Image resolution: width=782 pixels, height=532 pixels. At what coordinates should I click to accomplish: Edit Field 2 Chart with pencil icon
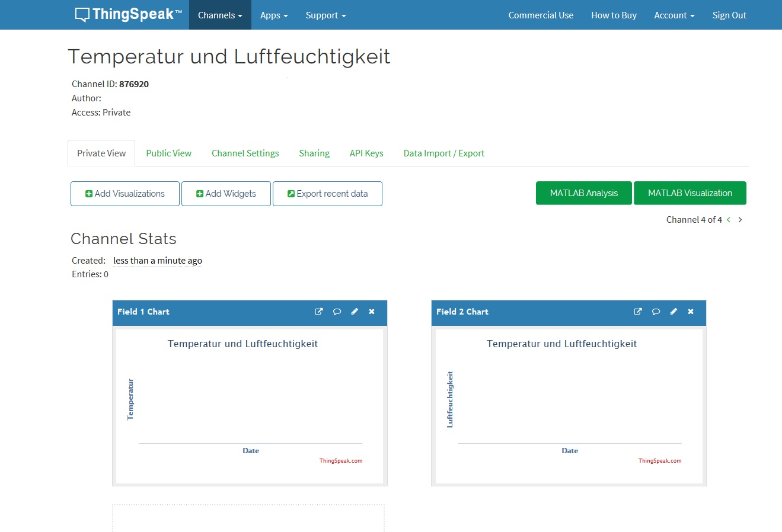tap(674, 312)
